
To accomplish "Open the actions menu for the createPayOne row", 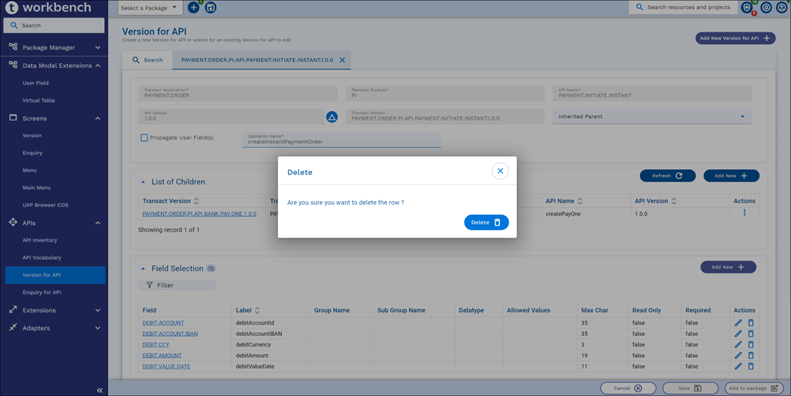I will 744,213.
